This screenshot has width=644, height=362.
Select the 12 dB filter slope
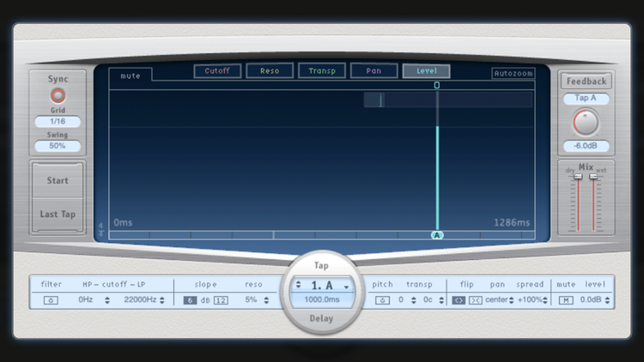coord(221,300)
